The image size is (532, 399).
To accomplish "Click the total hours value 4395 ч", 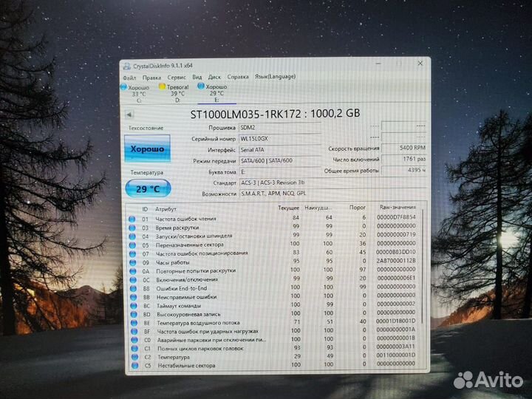I will pos(403,170).
